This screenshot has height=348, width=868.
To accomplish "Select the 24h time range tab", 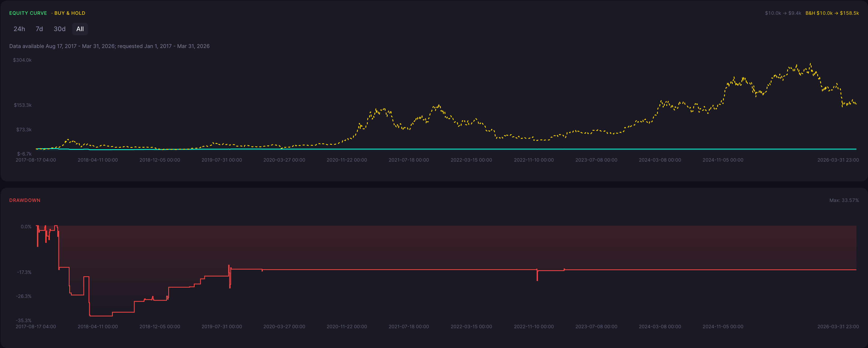I will tap(19, 29).
